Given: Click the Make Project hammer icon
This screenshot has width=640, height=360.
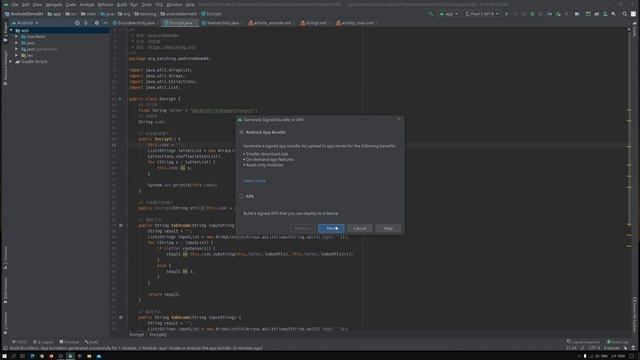Looking at the screenshot, I should (x=431, y=14).
